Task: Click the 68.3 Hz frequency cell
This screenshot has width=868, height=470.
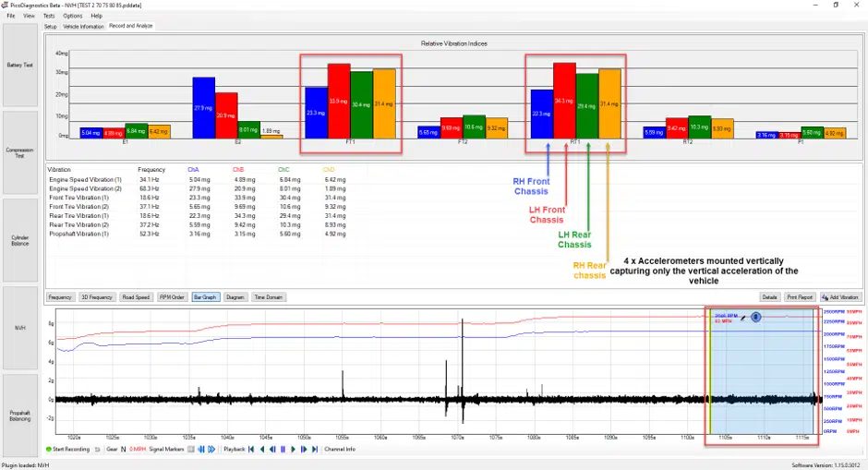Action: click(150, 188)
